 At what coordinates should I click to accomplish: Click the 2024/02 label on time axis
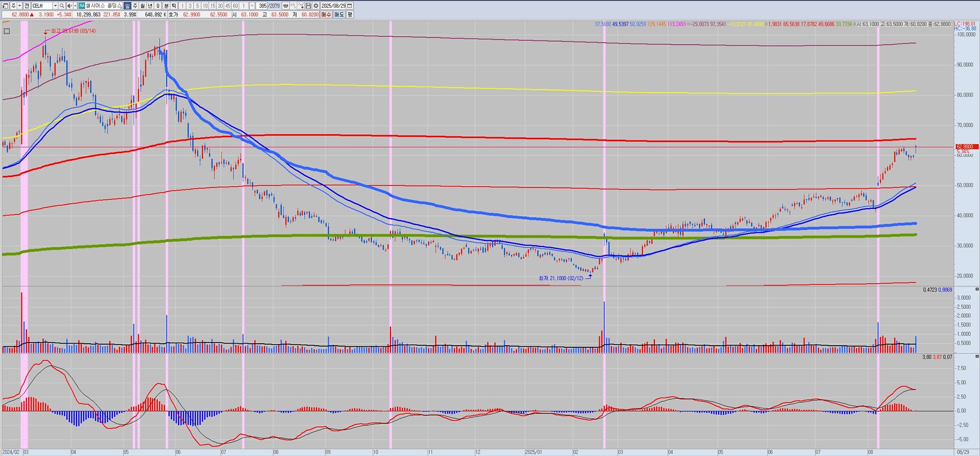[x=11, y=452]
